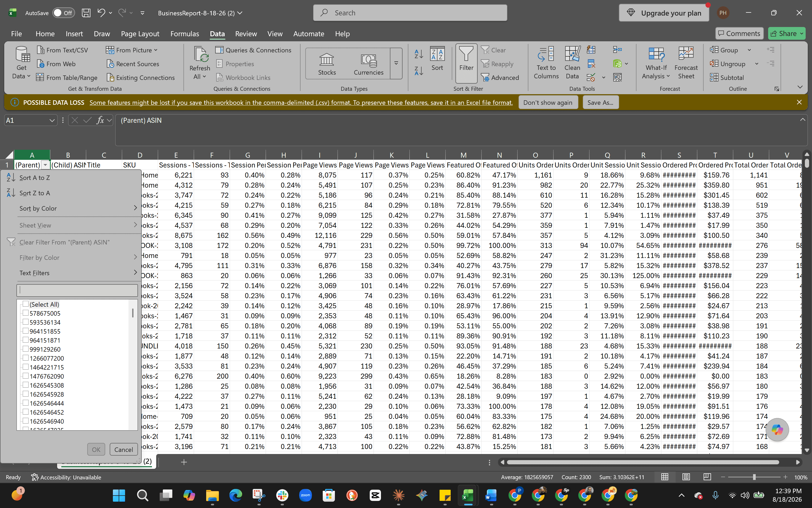The width and height of the screenshot is (812, 508).
Task: Click the Copilot floating icon
Action: (777, 429)
